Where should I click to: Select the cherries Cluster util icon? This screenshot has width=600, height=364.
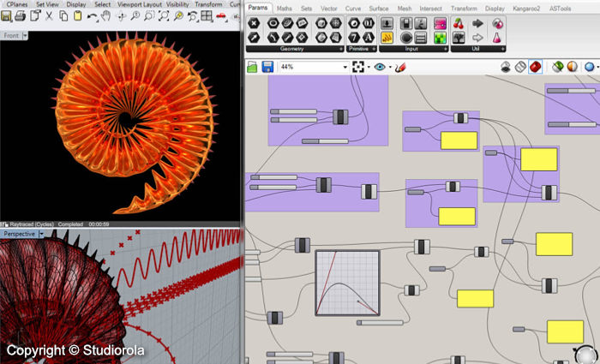pos(459,23)
